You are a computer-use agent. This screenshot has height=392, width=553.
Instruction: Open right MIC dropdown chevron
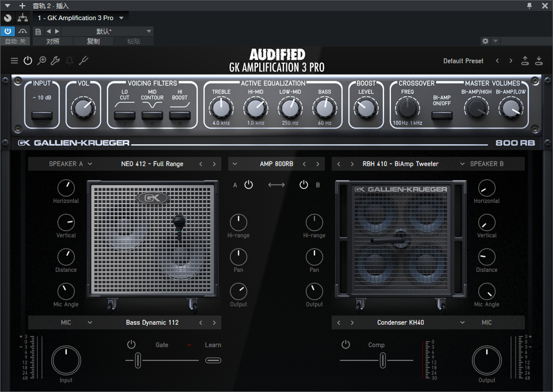[462, 322]
